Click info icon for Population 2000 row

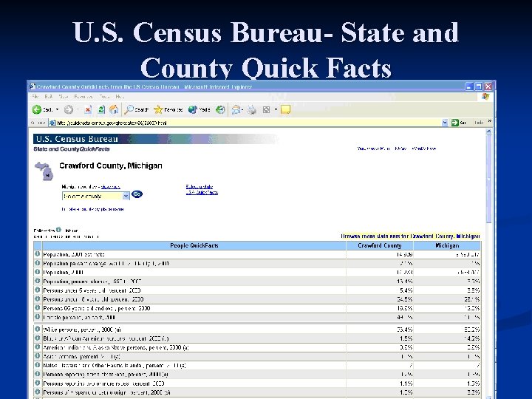[38, 272]
